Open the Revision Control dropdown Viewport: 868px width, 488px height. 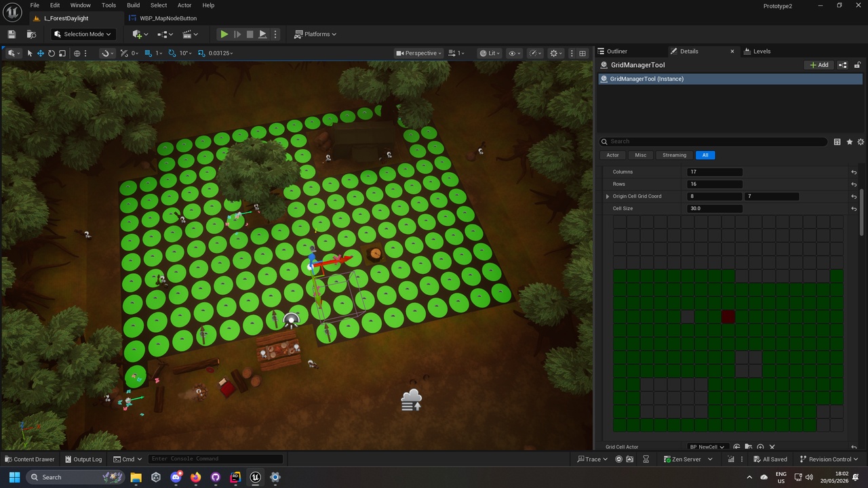tap(829, 459)
